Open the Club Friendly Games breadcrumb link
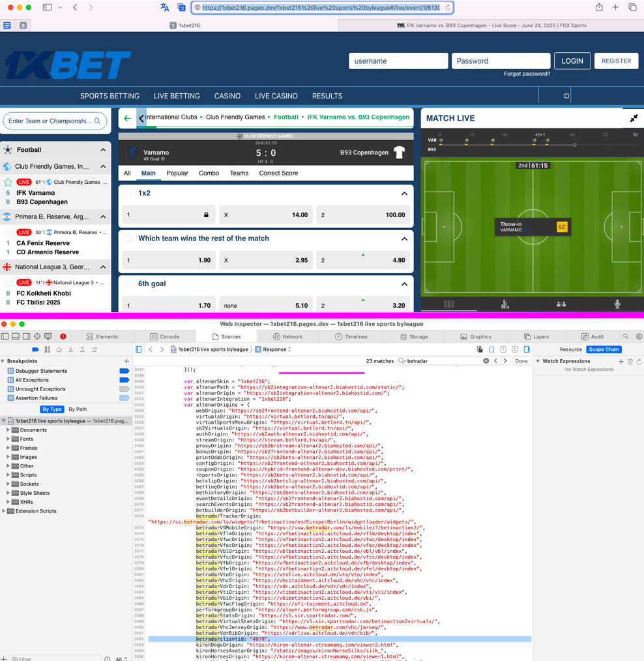 tap(235, 117)
